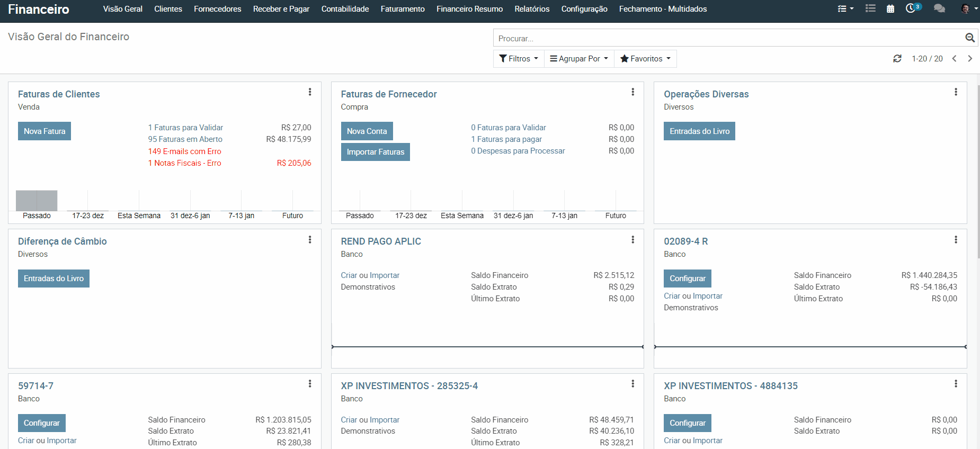980x449 pixels.
Task: Open three-dot menu on Faturas de Clientes card
Action: coord(310,92)
